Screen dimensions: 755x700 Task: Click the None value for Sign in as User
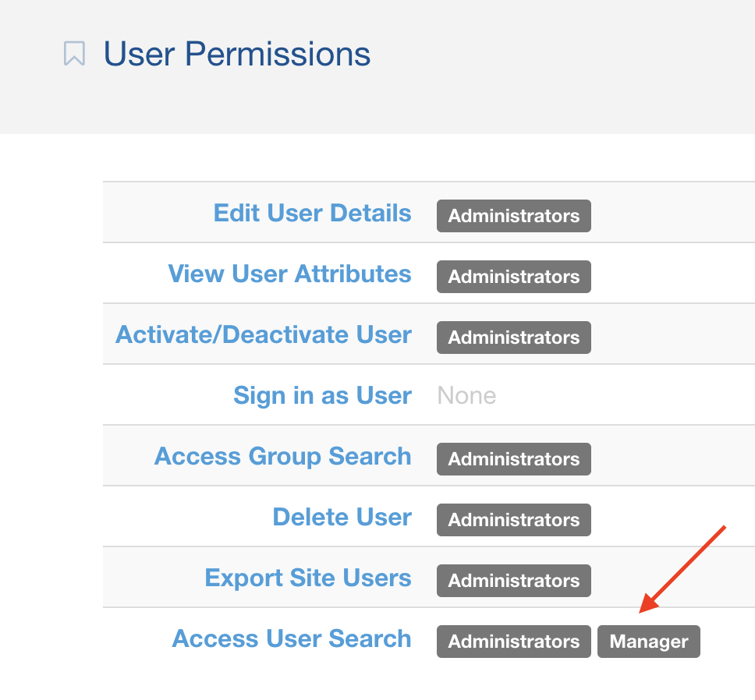[466, 395]
